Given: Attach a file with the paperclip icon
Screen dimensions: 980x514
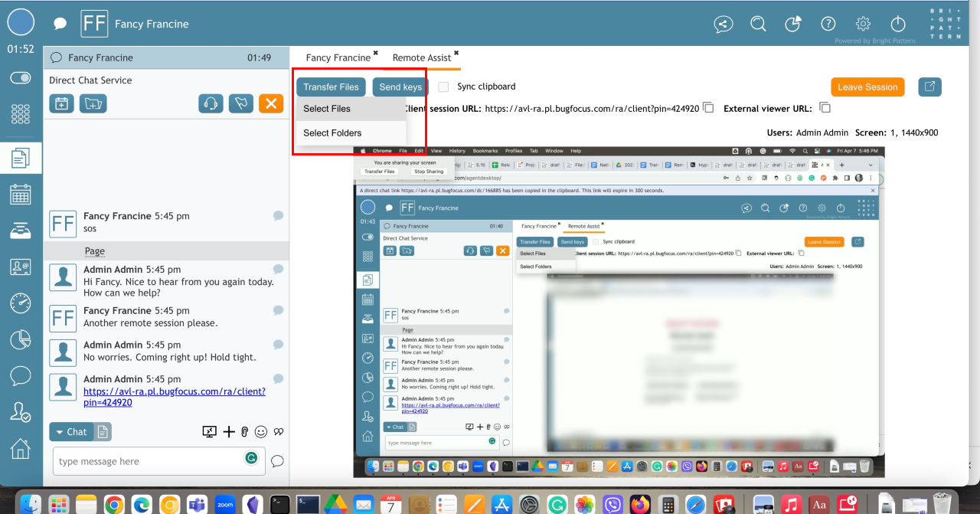Looking at the screenshot, I should 244,432.
